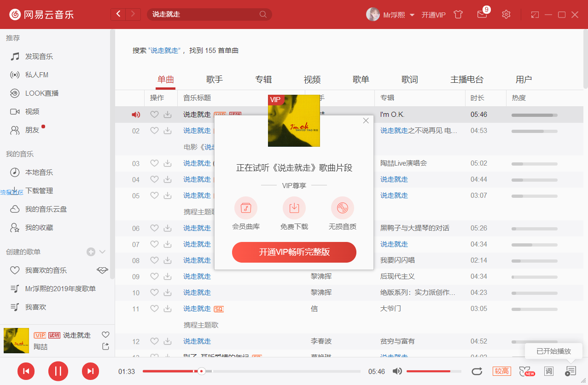Switch to the 歌词 tab
Screen dimensions: 588x385
(x=410, y=80)
